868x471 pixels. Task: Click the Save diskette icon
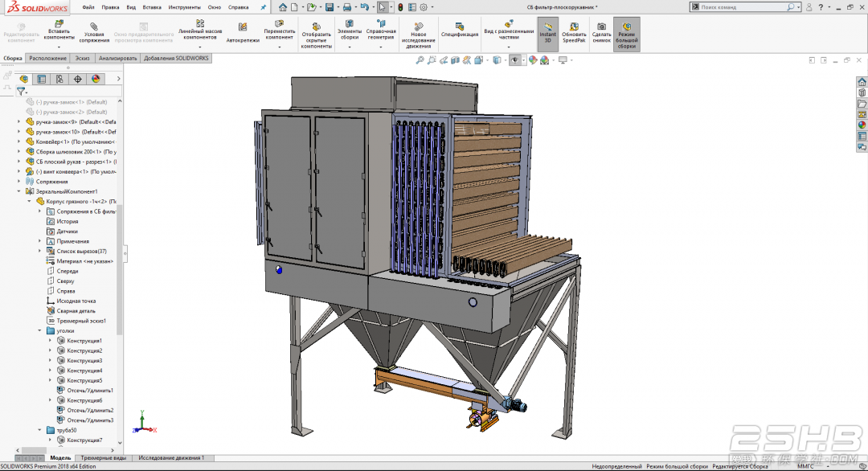[x=330, y=7]
